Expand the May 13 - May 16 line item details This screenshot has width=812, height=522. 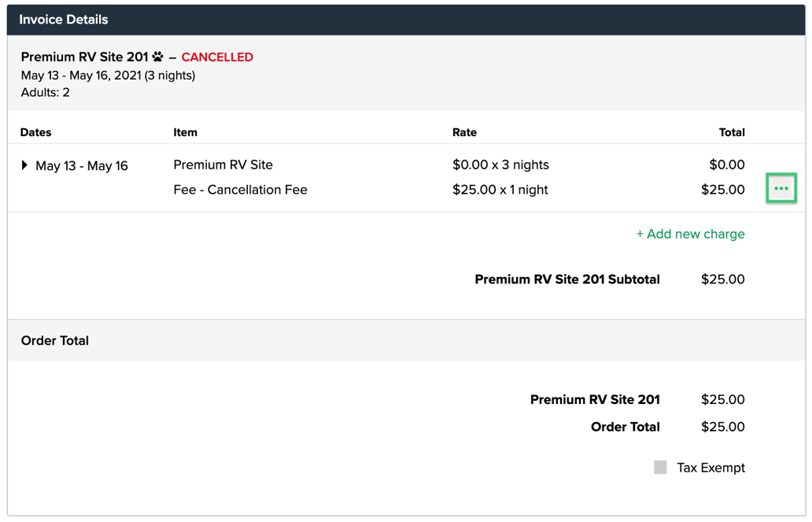pos(24,165)
